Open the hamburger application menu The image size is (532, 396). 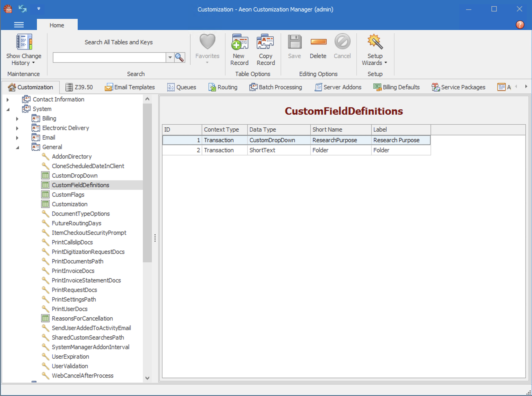coord(19,25)
